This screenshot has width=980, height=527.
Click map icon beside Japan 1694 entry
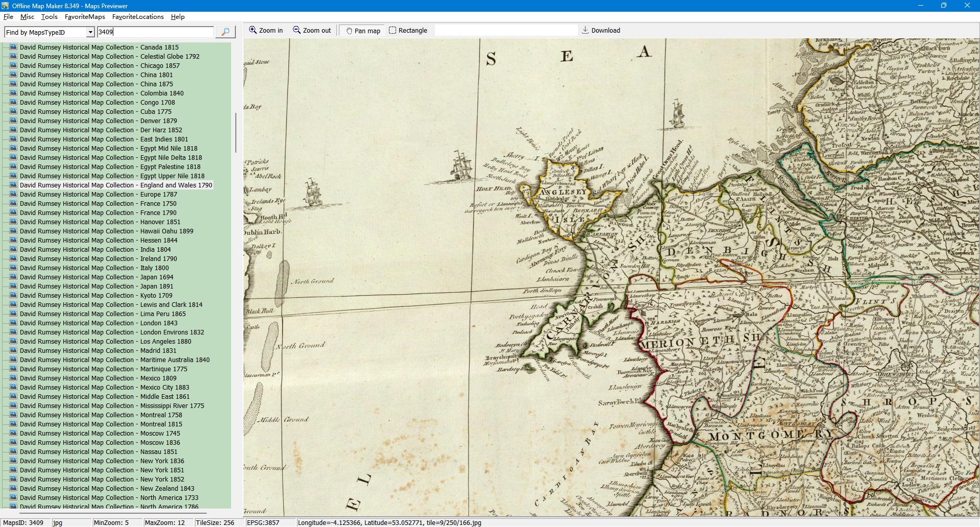tap(13, 277)
